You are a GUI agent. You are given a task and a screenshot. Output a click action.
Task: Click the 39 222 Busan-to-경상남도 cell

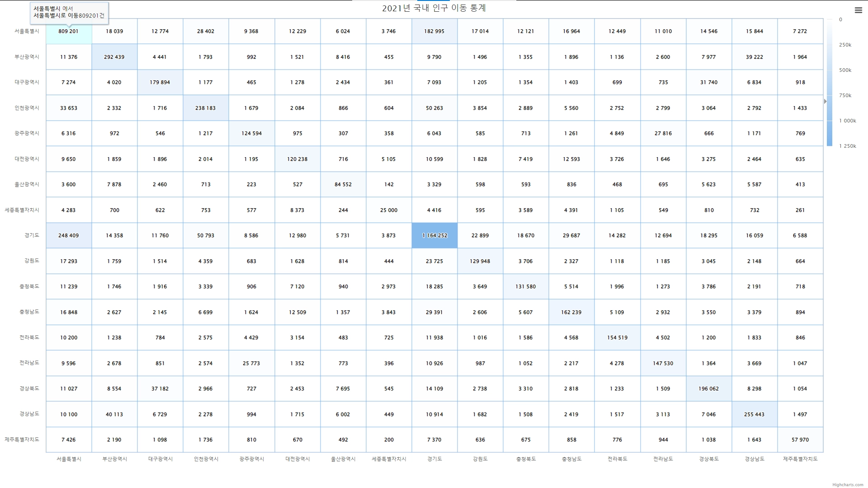click(x=754, y=57)
